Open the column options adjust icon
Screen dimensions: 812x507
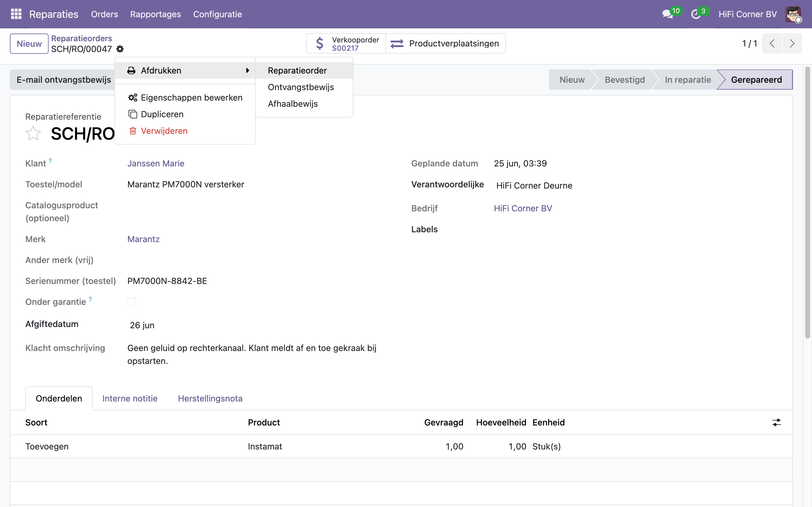click(x=776, y=422)
